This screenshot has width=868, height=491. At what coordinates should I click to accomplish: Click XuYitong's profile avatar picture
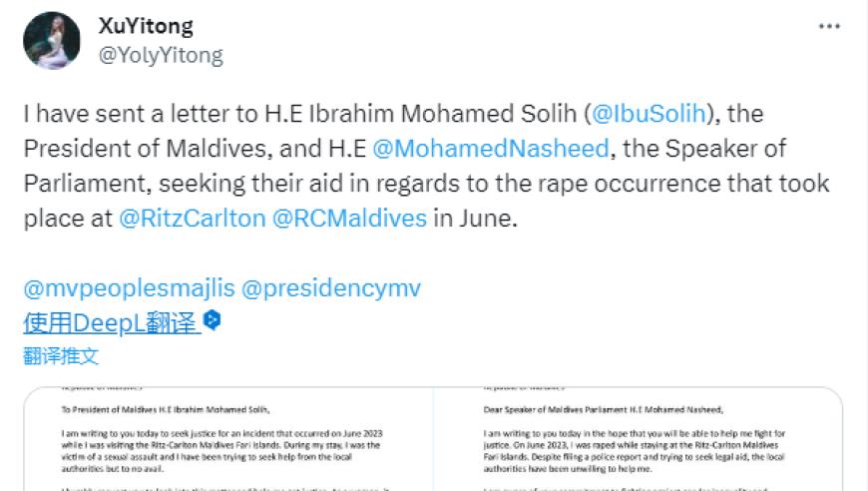(x=51, y=40)
